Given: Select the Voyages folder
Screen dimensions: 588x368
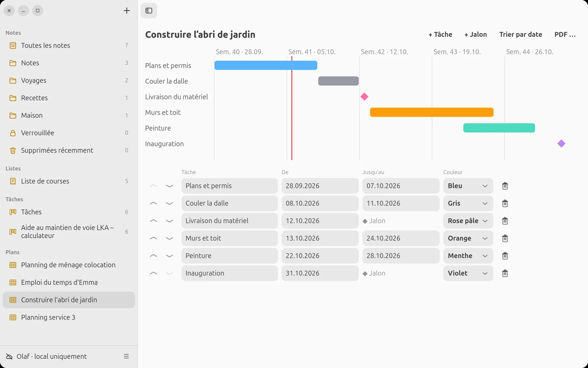Looking at the screenshot, I should (69, 81).
